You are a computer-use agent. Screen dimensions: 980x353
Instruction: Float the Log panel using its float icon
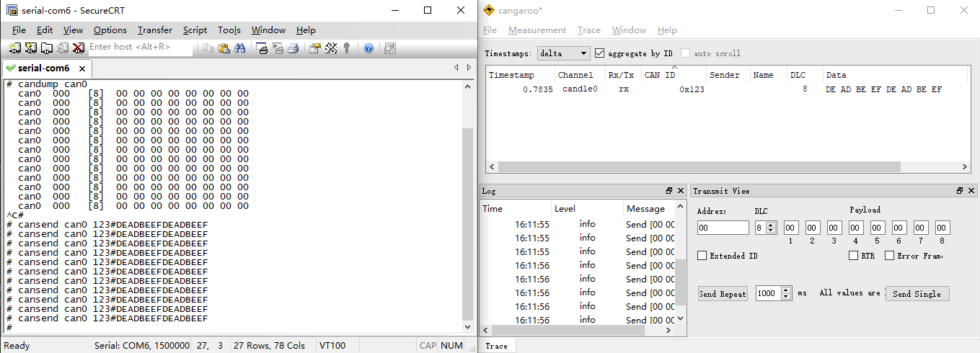pos(669,191)
